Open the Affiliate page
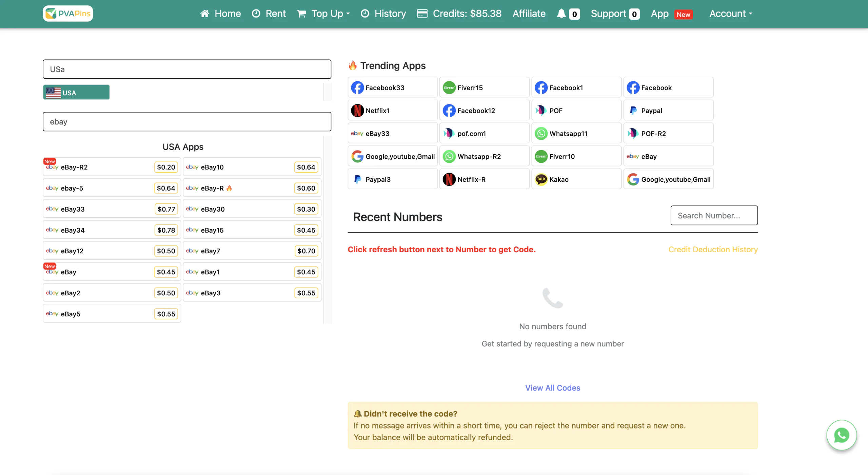Screen dimensions: 868x475 (529, 14)
